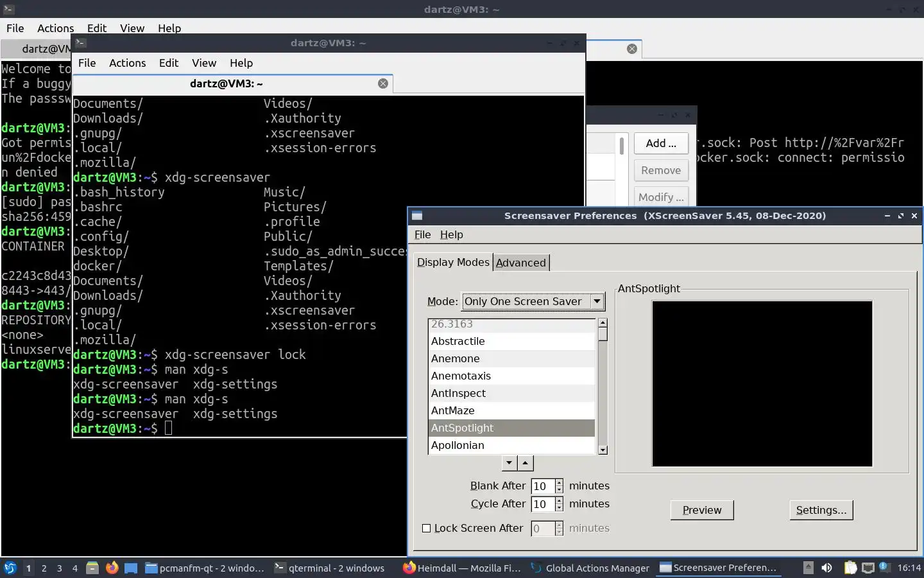Click Remove button in Global Actions window
Viewport: 924px width, 578px height.
(x=661, y=170)
